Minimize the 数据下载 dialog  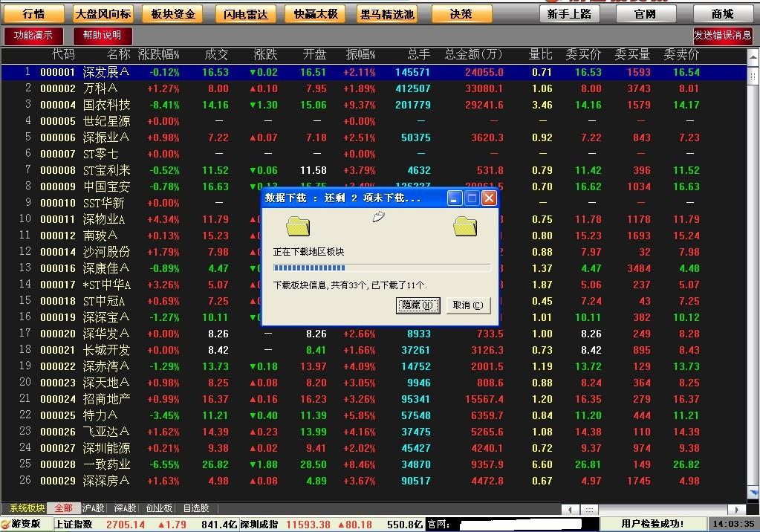(455, 198)
